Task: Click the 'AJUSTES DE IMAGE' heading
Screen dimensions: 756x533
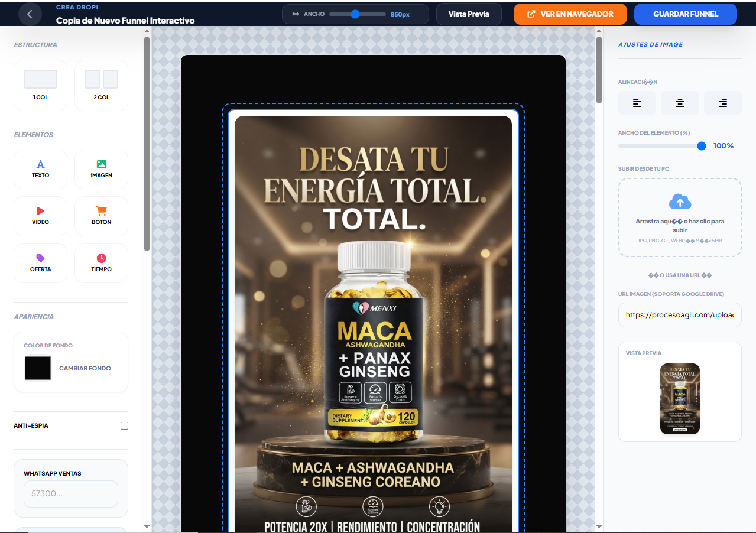Action: [650, 44]
